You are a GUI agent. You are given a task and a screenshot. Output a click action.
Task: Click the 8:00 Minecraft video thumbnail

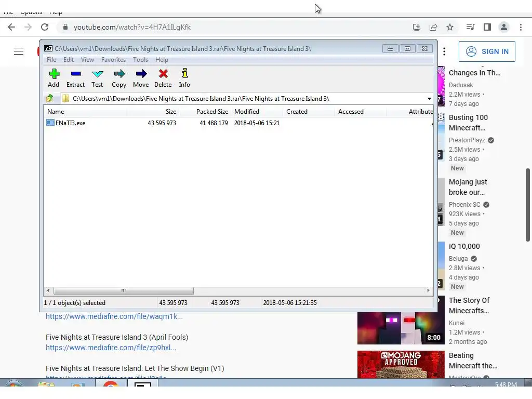[401, 328]
